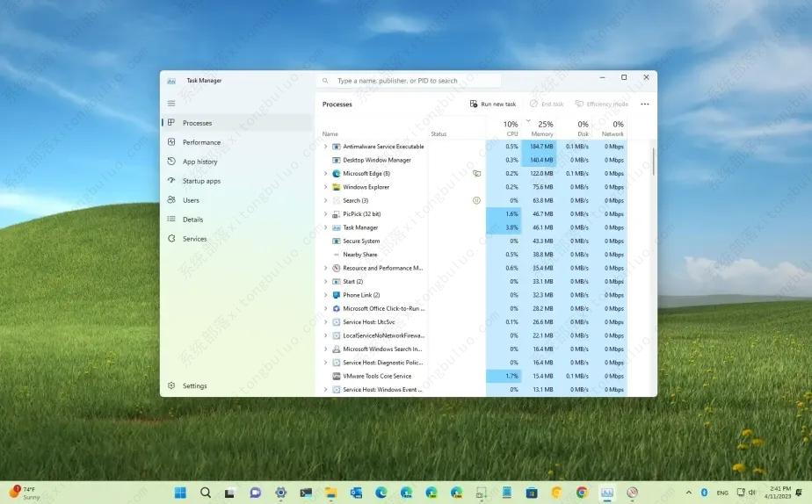Switch to the Processes page
This screenshot has height=504, width=812.
(x=238, y=123)
